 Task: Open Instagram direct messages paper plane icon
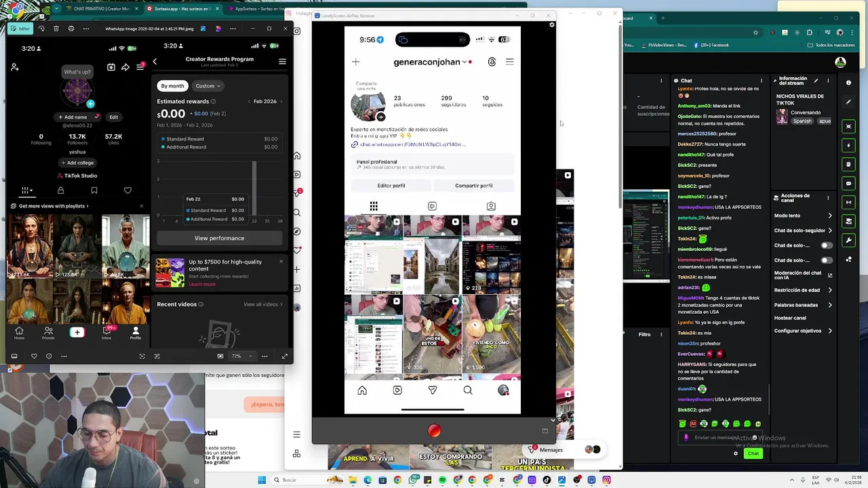click(x=433, y=390)
